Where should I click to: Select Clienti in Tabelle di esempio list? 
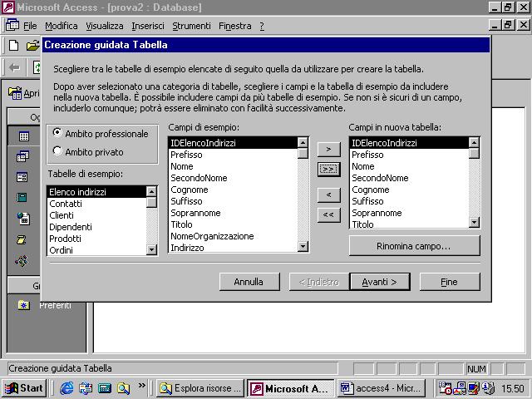97,215
